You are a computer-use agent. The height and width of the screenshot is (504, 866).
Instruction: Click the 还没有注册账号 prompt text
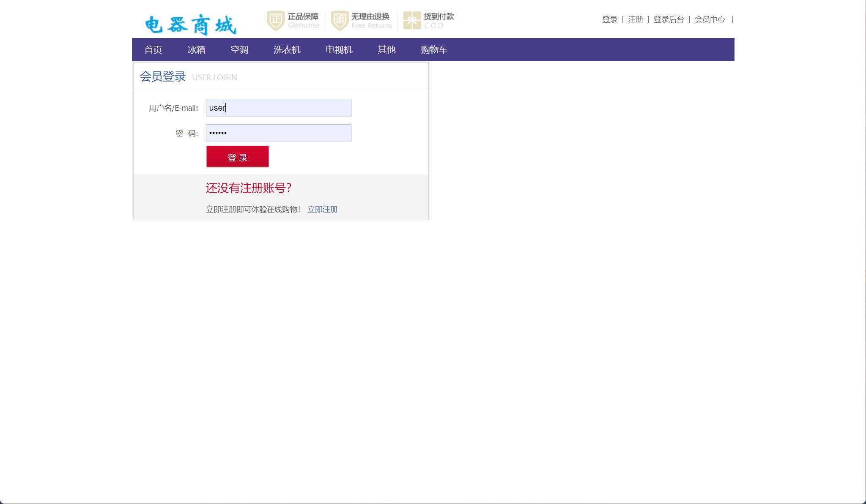[x=249, y=188]
